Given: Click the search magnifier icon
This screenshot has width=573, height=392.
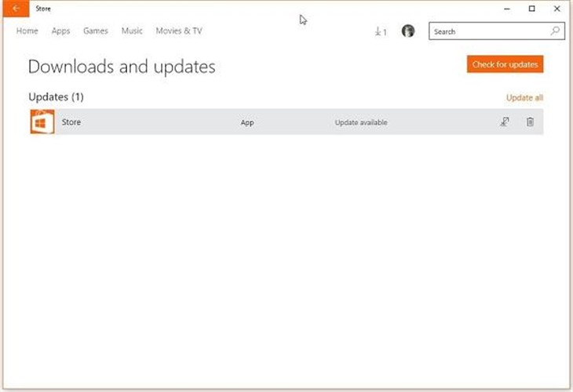Looking at the screenshot, I should pyautogui.click(x=555, y=31).
